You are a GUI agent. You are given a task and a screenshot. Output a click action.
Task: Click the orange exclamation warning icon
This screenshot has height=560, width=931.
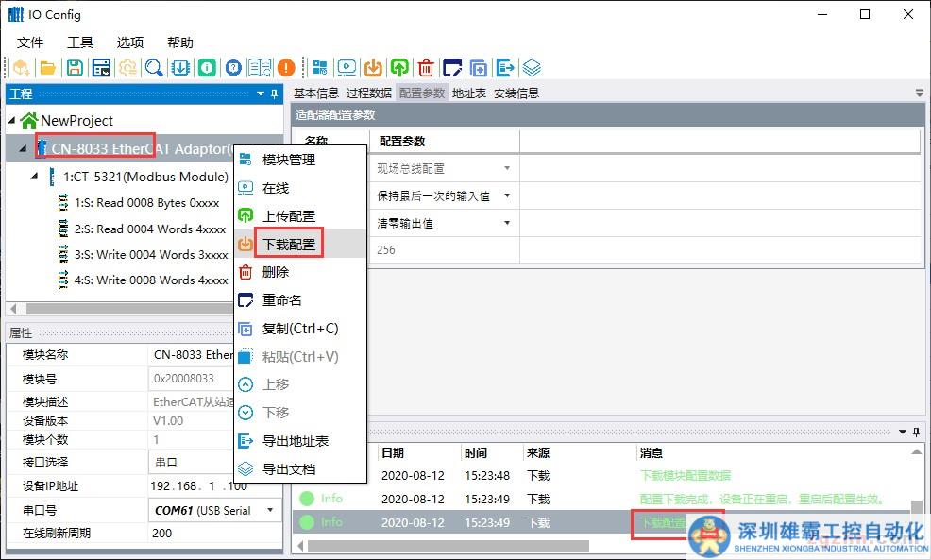pos(286,68)
